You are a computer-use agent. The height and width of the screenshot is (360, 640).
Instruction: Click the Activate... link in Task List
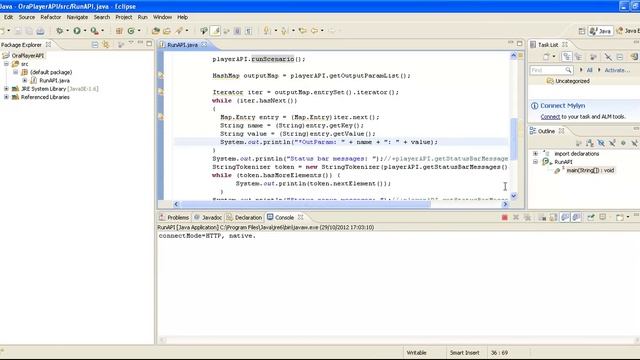(617, 70)
